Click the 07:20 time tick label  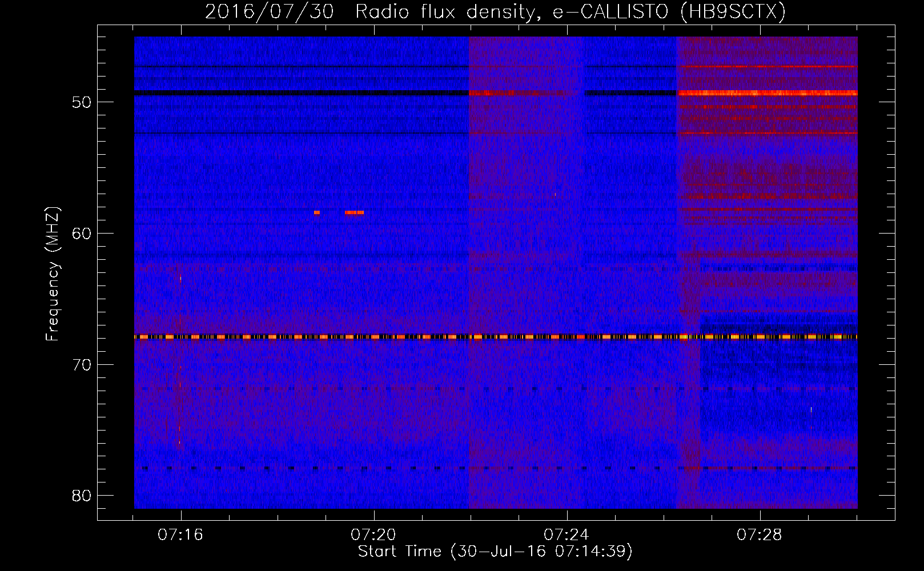coord(373,535)
